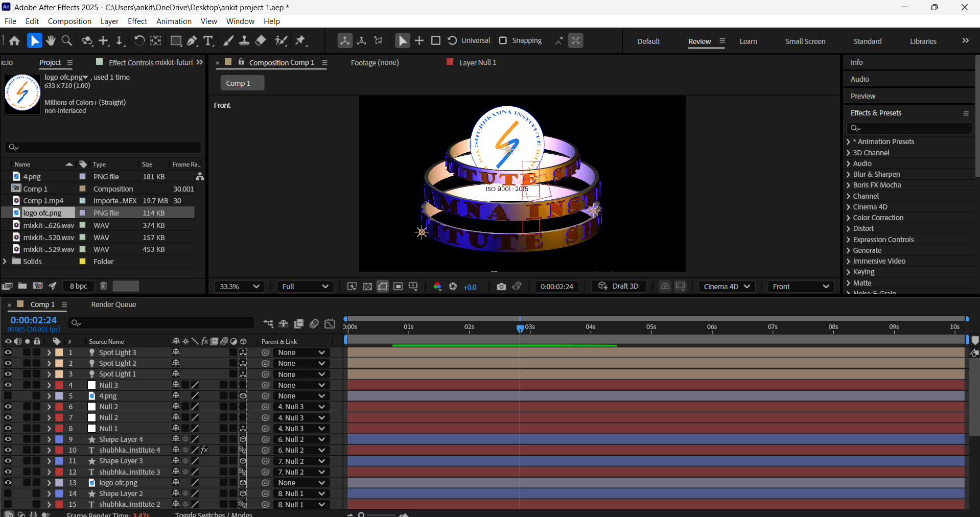Expand Spot Light 3 layer properties
Screen dimensions: 980x517
[49, 353]
